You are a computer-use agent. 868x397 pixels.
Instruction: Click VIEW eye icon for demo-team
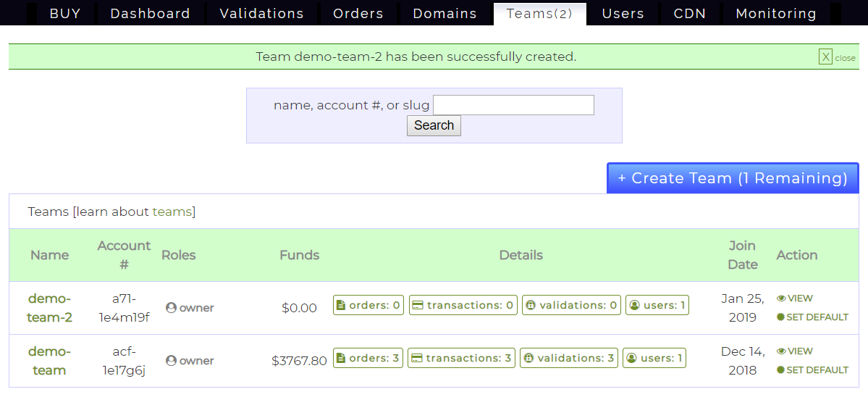coord(781,351)
